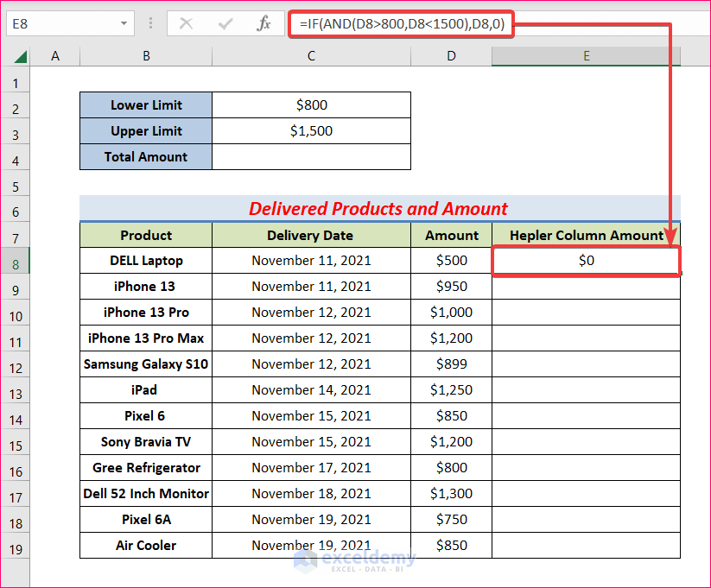Select the empty helper cell for iPhone 13
Screen dimensions: 711x588
(x=587, y=286)
